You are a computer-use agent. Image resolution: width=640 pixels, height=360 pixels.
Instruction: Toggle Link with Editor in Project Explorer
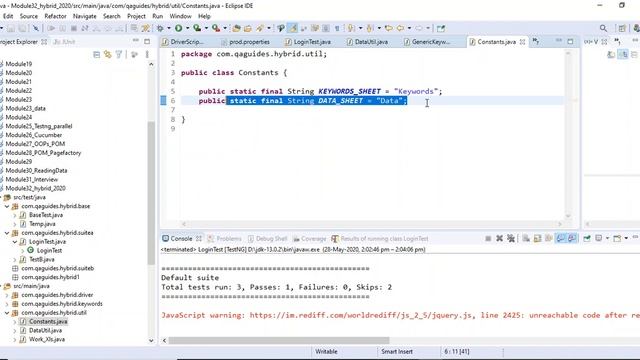(x=108, y=54)
